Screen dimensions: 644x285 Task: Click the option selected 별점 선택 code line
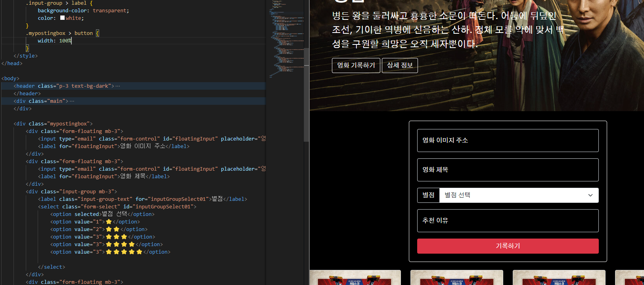(102, 214)
